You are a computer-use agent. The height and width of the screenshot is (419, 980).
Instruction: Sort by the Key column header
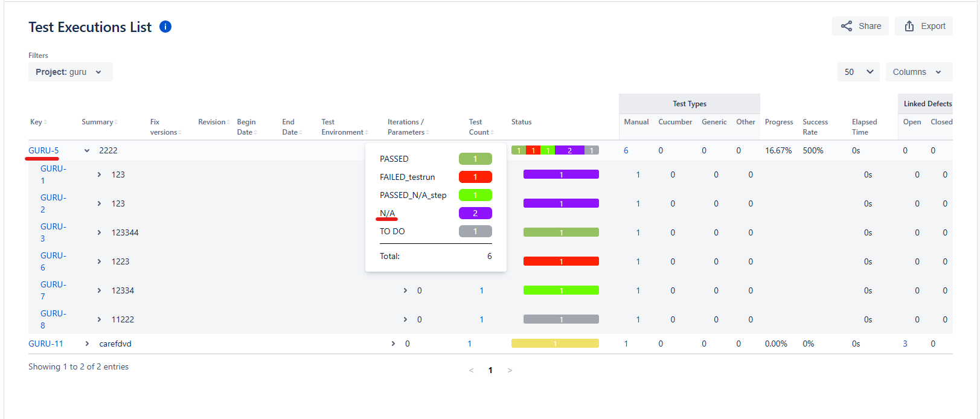[38, 122]
